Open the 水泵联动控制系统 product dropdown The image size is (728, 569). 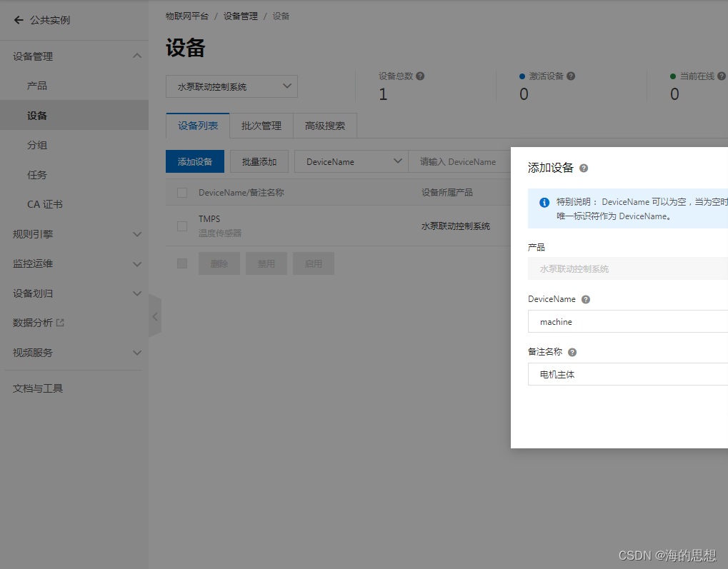pos(231,86)
